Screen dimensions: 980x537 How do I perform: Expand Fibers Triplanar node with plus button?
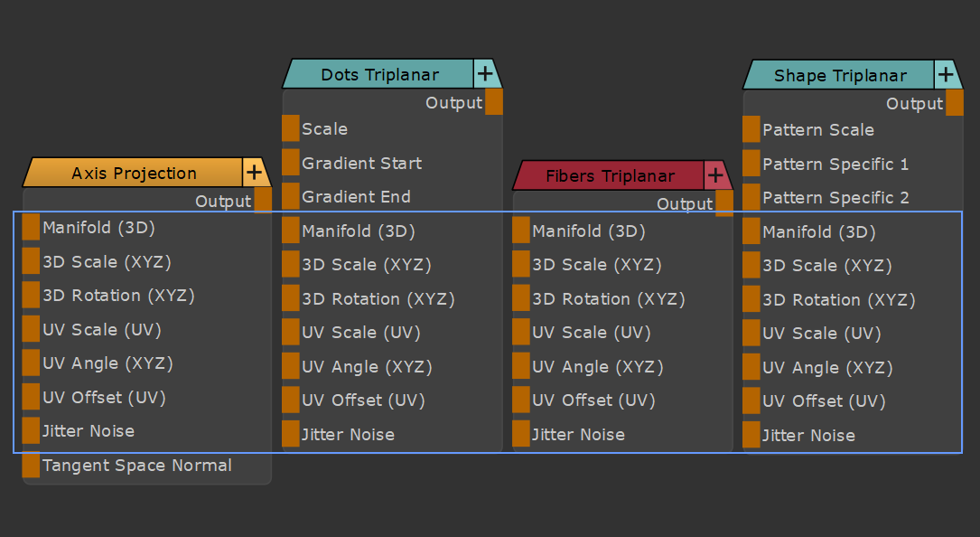[715, 175]
